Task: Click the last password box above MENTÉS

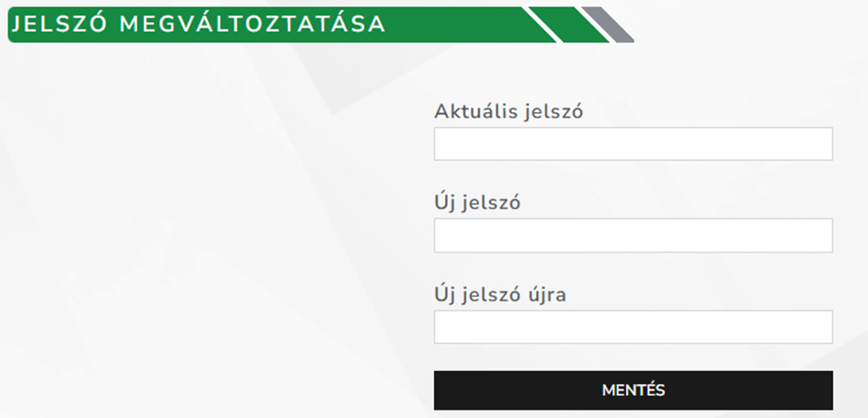Action: [x=633, y=327]
